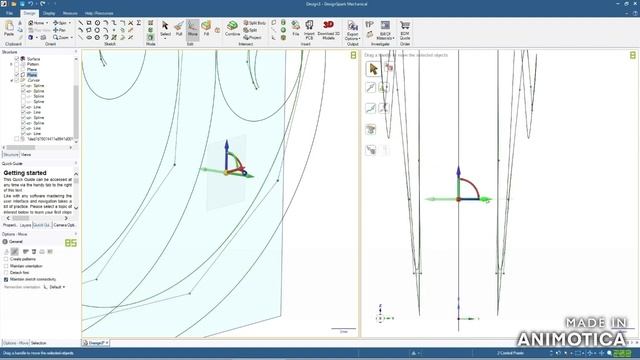
Task: Enable Detach first option
Action: pyautogui.click(x=6, y=273)
